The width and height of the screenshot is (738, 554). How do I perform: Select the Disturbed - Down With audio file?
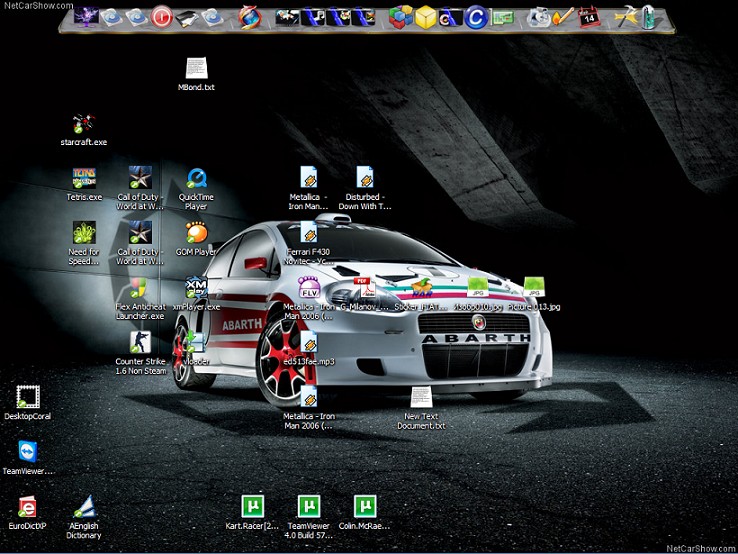[365, 179]
